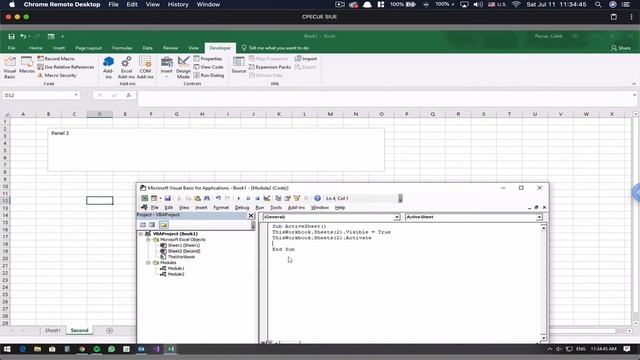
Task: Click Import in XML group
Action: click(306, 59)
